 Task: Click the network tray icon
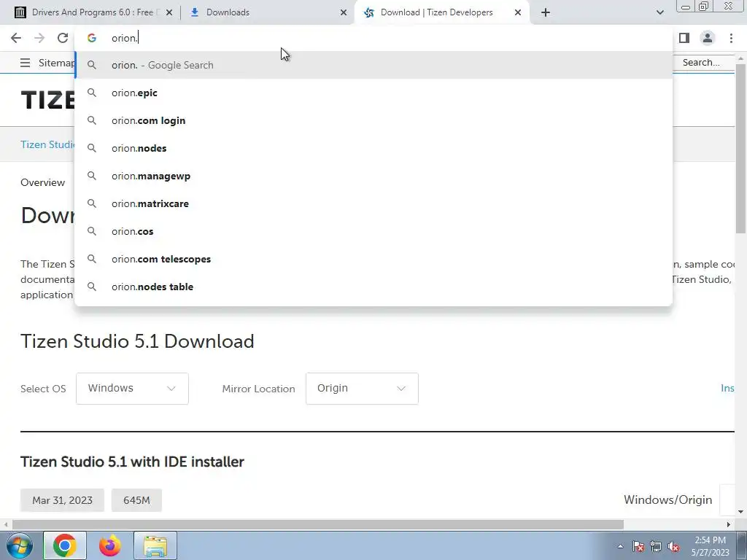(656, 546)
